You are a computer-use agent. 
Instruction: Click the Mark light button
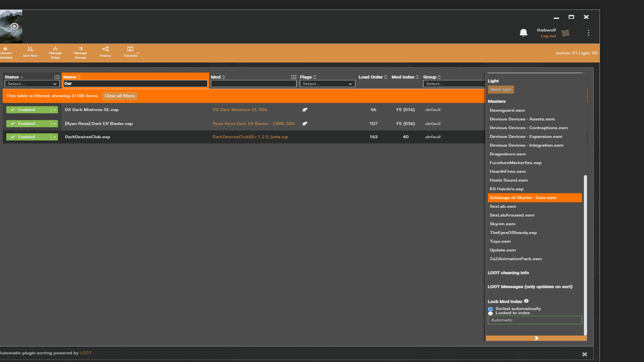tap(501, 89)
